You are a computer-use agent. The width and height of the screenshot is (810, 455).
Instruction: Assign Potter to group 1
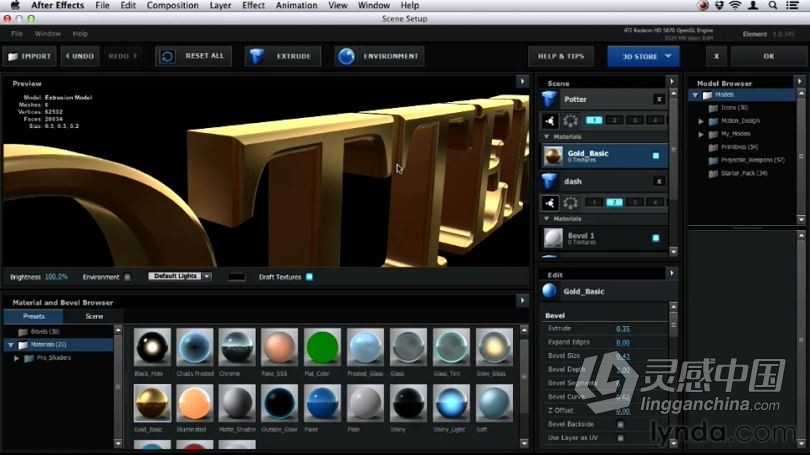pos(594,120)
